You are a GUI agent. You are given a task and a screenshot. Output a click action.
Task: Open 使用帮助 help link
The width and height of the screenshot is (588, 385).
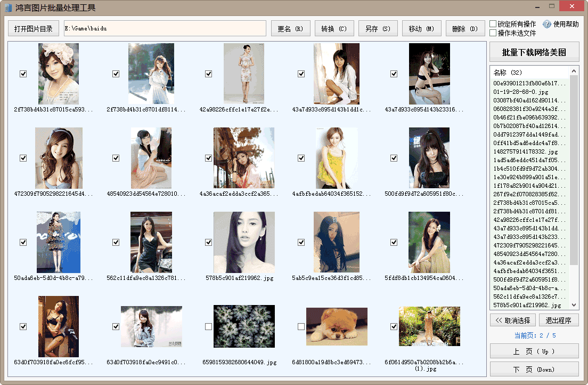point(566,24)
